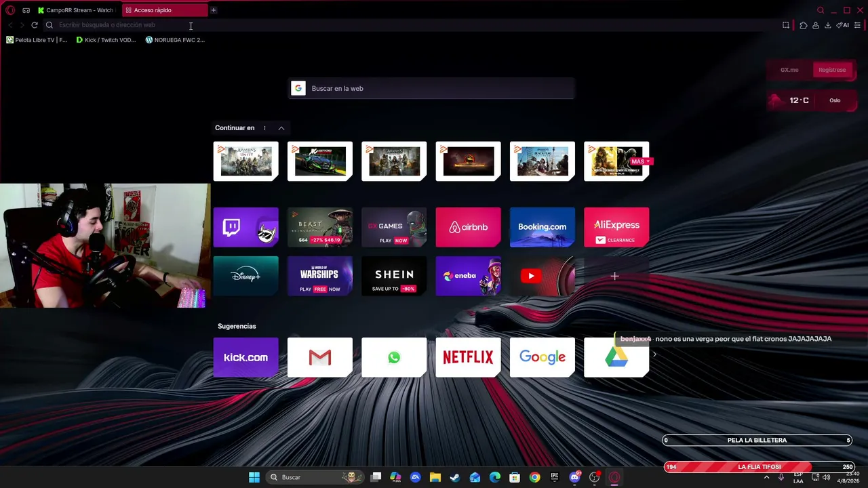Expand MÁS dropdown on game thumbnails
The image size is (868, 488).
[x=641, y=161]
